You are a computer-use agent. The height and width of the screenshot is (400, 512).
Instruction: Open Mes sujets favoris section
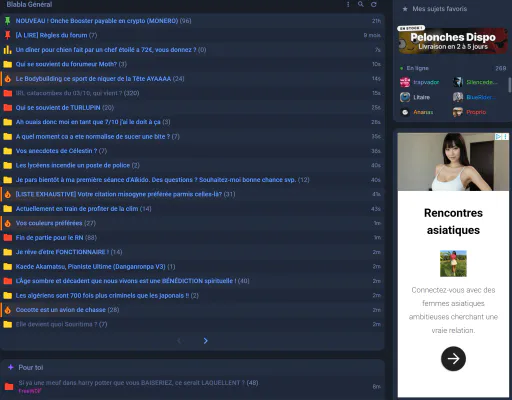[x=439, y=9]
